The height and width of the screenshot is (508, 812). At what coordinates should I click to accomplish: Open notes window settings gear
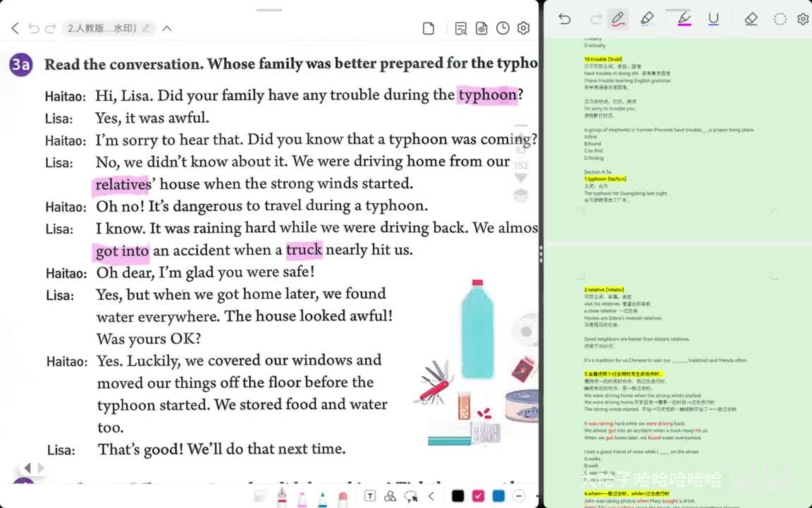804,19
